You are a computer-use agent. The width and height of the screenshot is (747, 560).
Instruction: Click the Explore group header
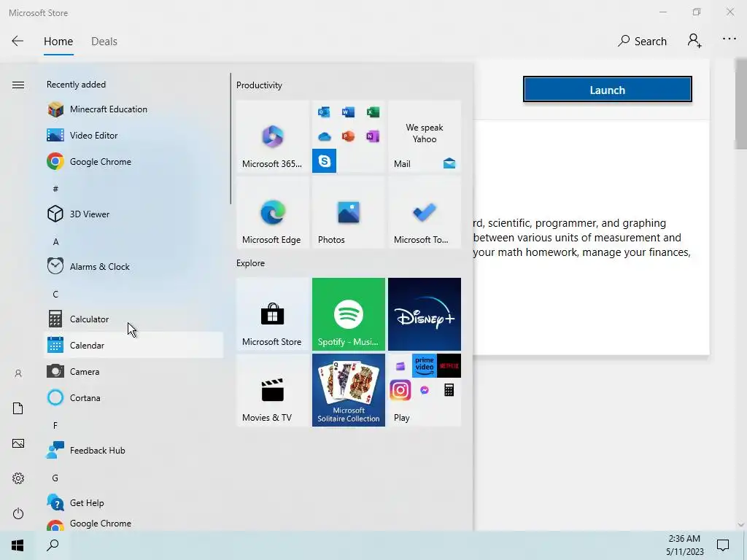[x=251, y=263]
